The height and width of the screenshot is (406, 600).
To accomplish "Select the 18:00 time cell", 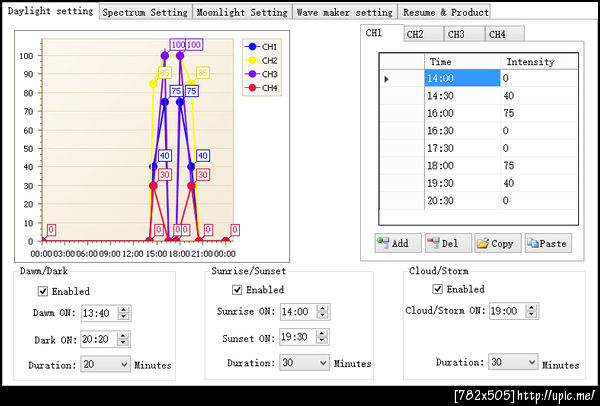I will coord(462,166).
